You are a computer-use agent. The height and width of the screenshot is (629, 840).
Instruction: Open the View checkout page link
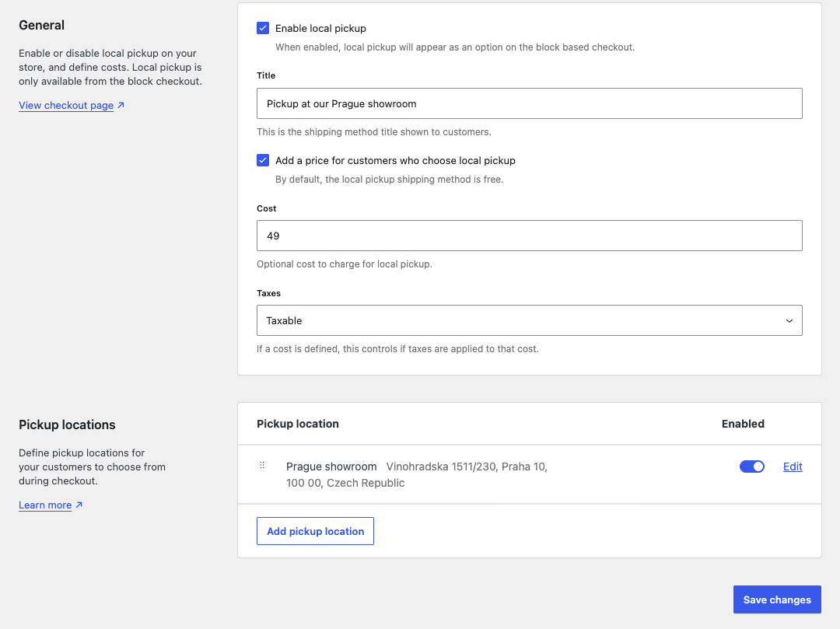(x=66, y=106)
